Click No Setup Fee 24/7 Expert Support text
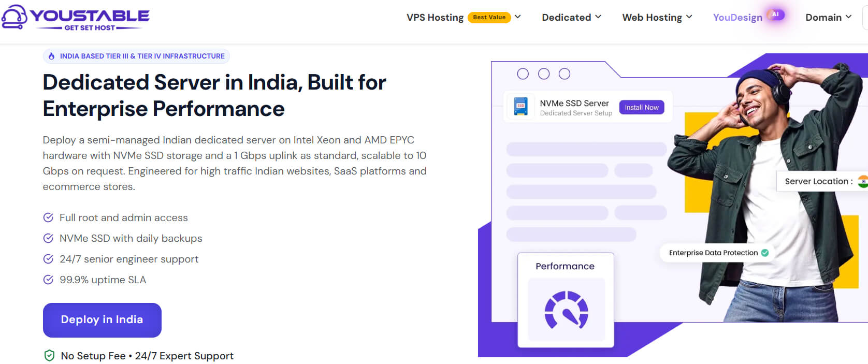This screenshot has height=364, width=868. pos(147,356)
